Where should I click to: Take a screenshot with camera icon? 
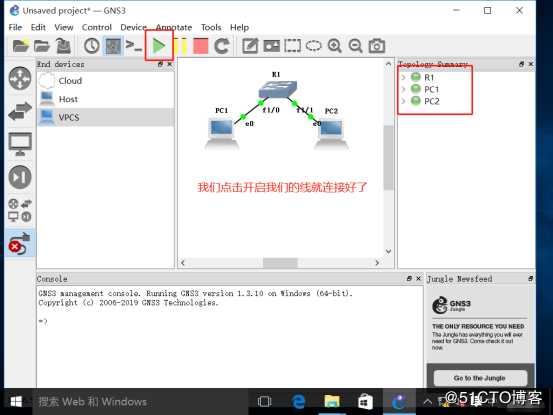click(377, 46)
